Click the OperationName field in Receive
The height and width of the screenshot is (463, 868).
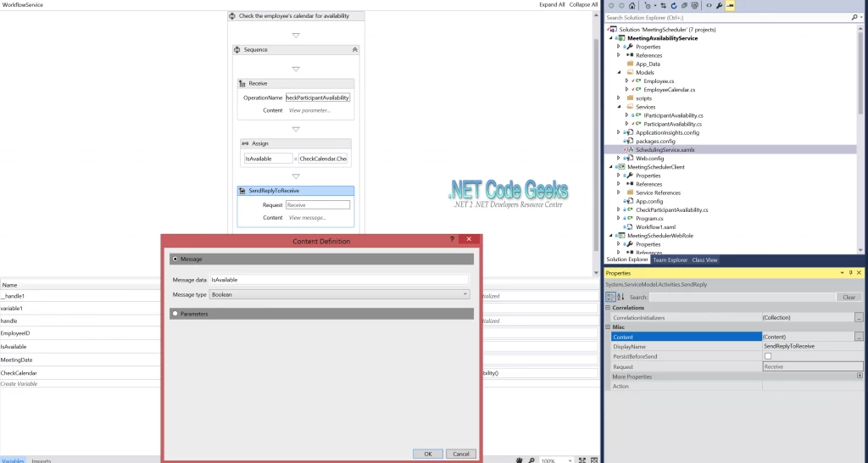tap(318, 98)
